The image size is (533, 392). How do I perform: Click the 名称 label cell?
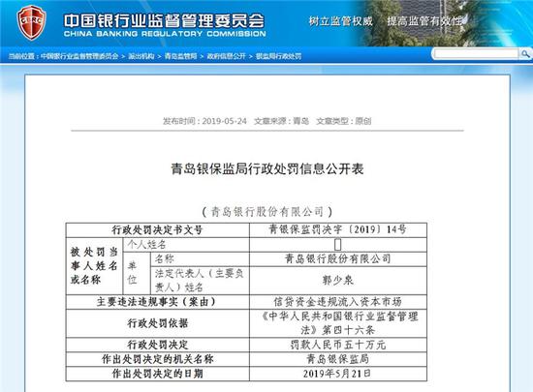(x=201, y=259)
